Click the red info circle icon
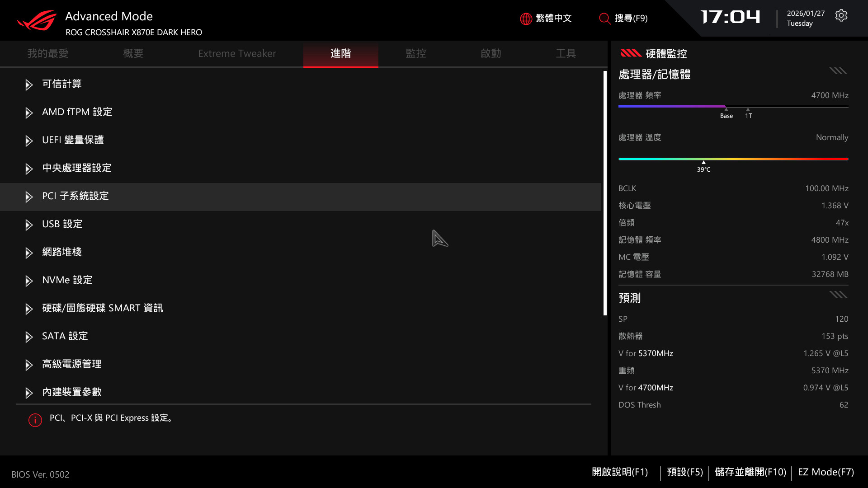The width and height of the screenshot is (868, 488). click(35, 420)
